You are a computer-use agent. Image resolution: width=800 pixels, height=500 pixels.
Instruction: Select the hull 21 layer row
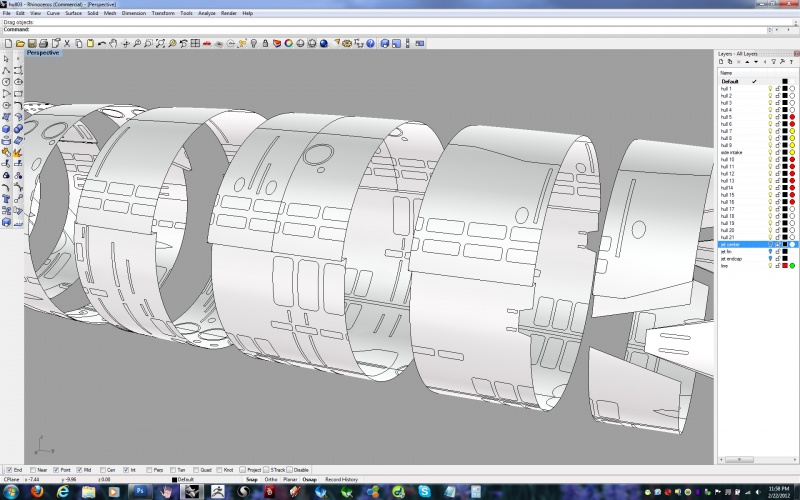tap(757, 237)
